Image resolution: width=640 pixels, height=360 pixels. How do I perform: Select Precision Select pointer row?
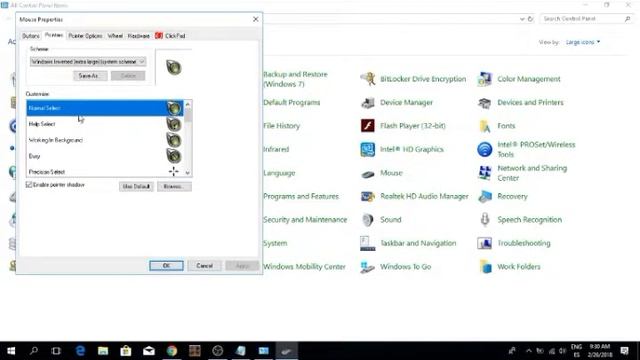click(105, 171)
